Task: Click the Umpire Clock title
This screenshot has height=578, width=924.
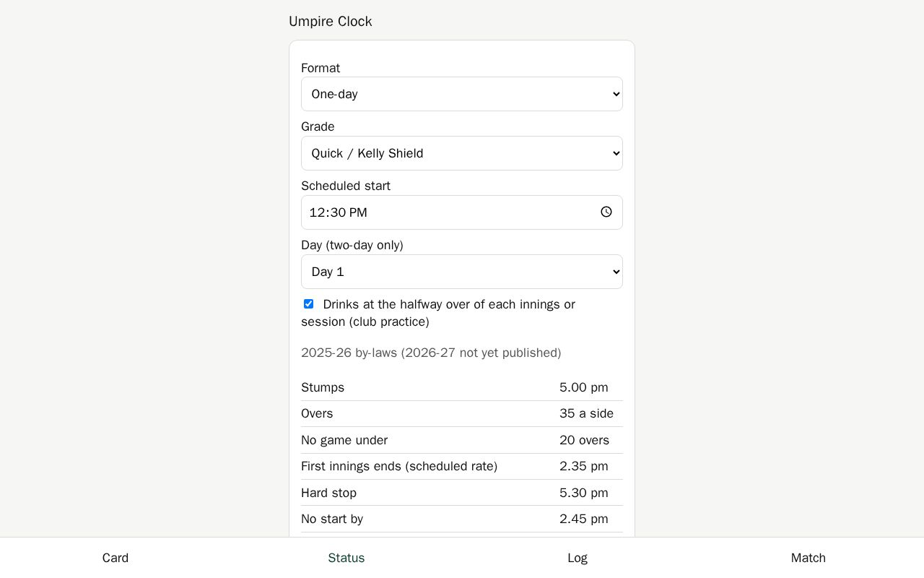Action: (x=331, y=22)
